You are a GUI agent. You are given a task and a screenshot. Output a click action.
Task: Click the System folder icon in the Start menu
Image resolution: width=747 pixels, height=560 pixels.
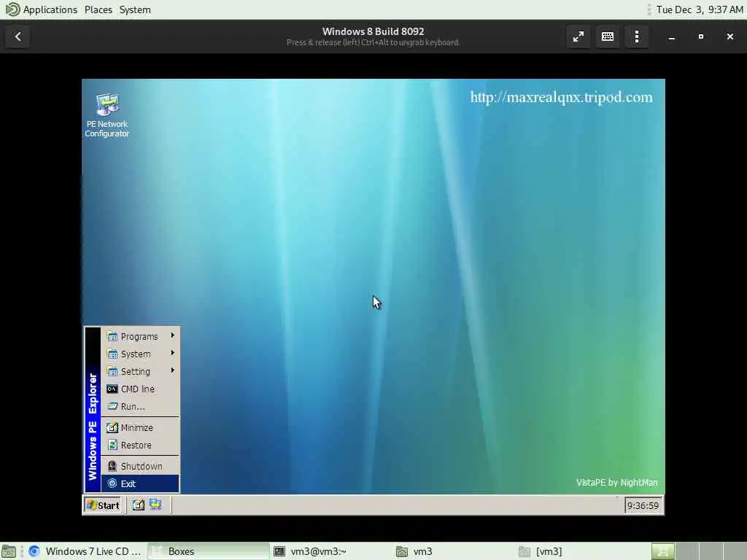pos(112,354)
